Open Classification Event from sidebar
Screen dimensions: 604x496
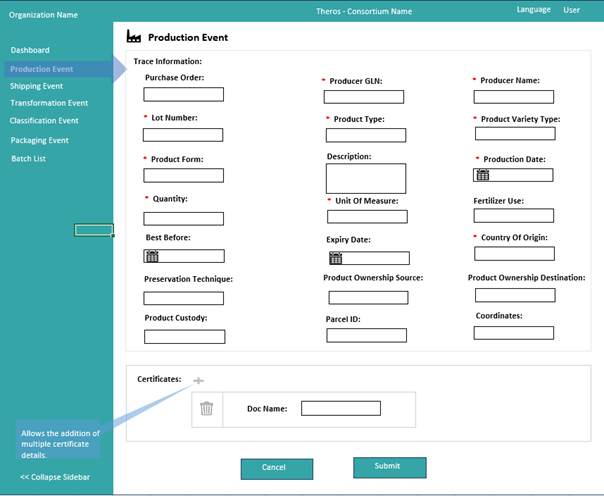pyautogui.click(x=44, y=121)
